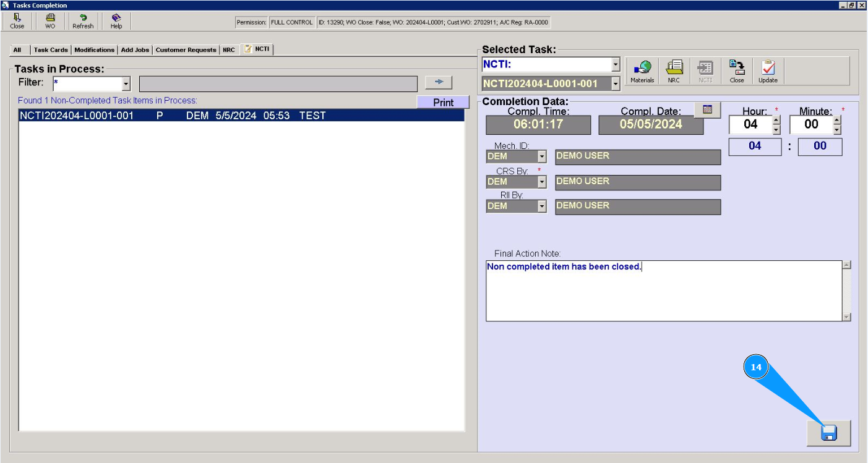Screen dimensions: 868x463
Task: Click the minute total display box 00
Action: [820, 147]
